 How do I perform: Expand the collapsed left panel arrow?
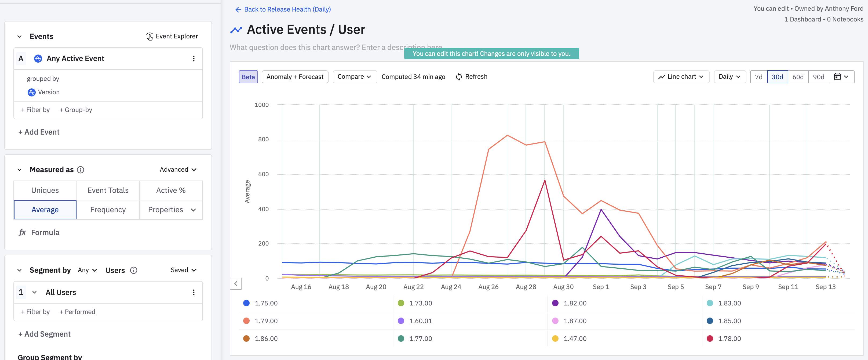pyautogui.click(x=236, y=284)
